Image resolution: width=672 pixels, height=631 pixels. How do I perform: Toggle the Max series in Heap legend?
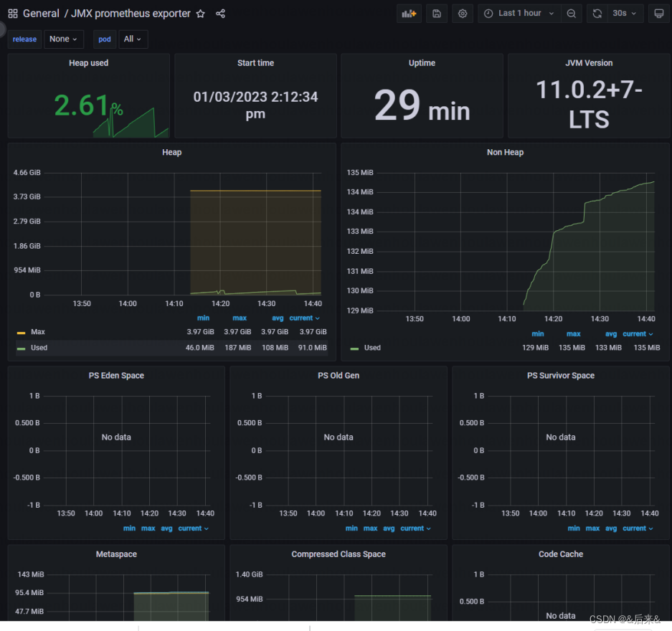click(38, 332)
